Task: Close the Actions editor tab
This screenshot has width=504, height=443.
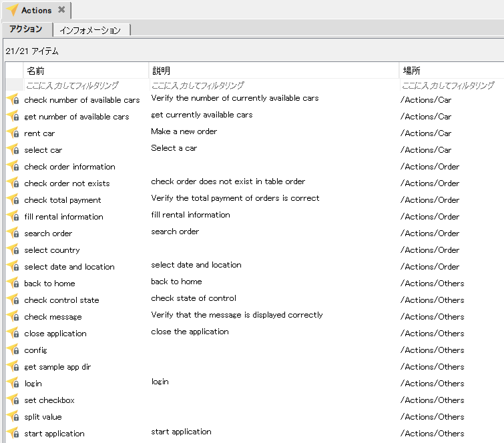Action: (61, 10)
